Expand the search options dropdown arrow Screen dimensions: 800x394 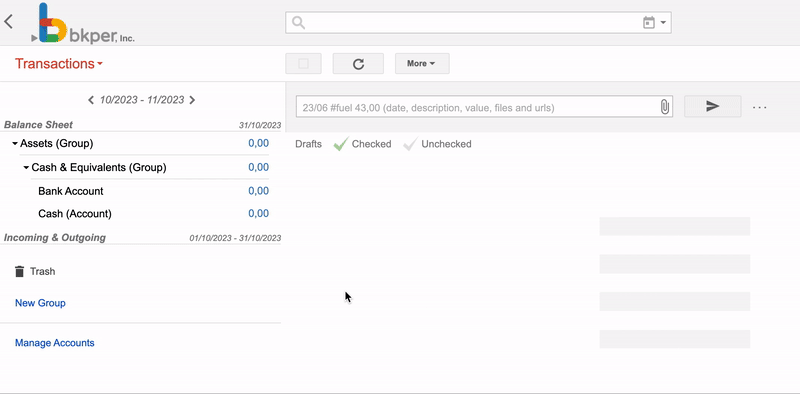tap(663, 22)
